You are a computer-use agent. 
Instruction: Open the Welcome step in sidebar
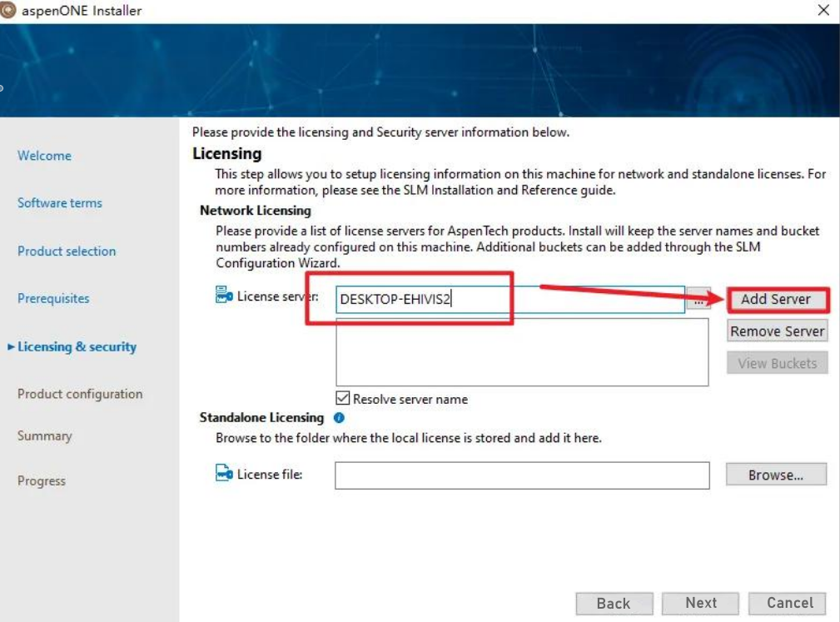44,156
